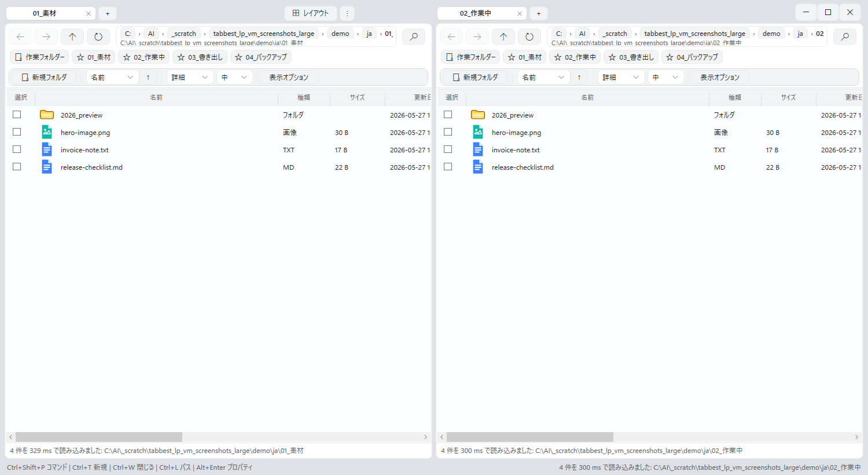Open the レイアウト layout menu
Image resolution: width=868 pixels, height=475 pixels.
click(x=311, y=13)
